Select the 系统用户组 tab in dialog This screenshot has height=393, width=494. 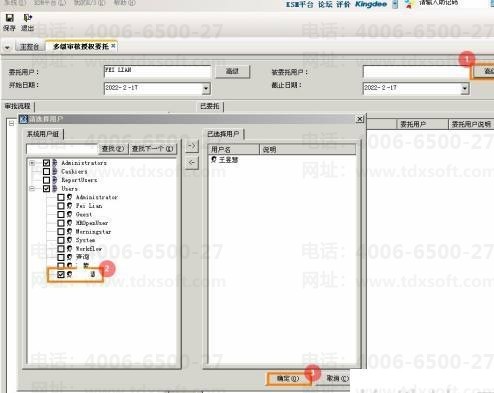(x=43, y=134)
